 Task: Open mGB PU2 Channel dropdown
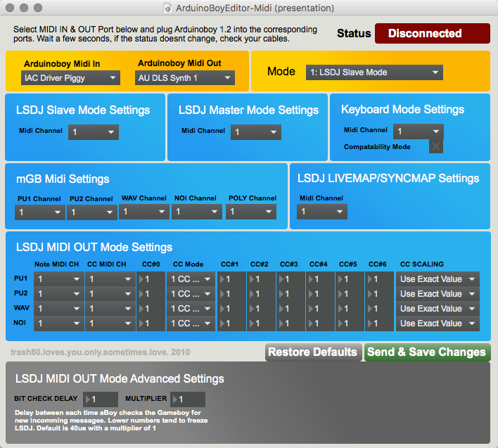(91, 212)
